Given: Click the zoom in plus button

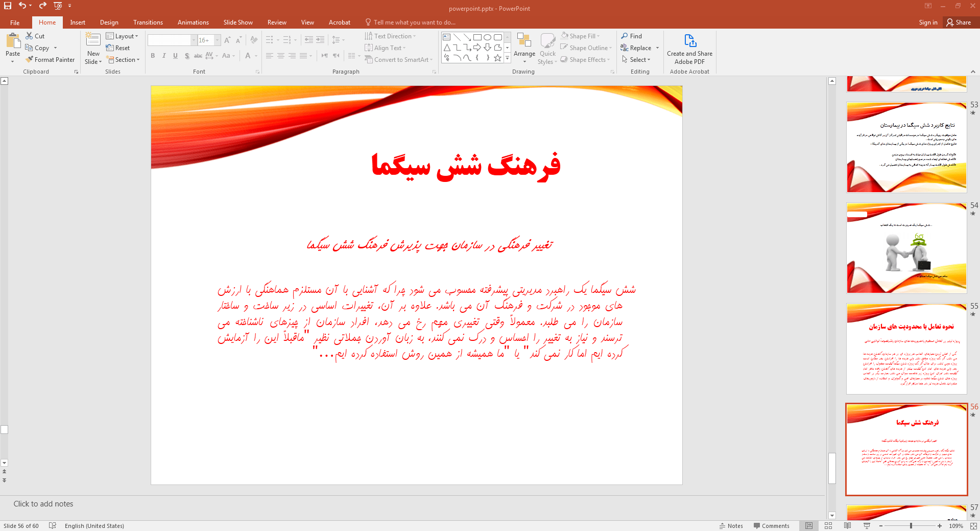Looking at the screenshot, I should 940,525.
